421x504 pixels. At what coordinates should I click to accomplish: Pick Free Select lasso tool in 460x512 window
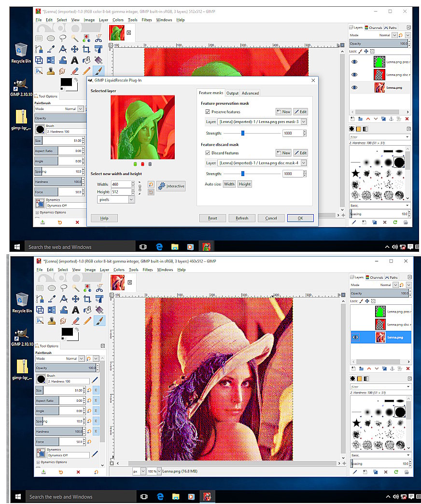click(64, 287)
